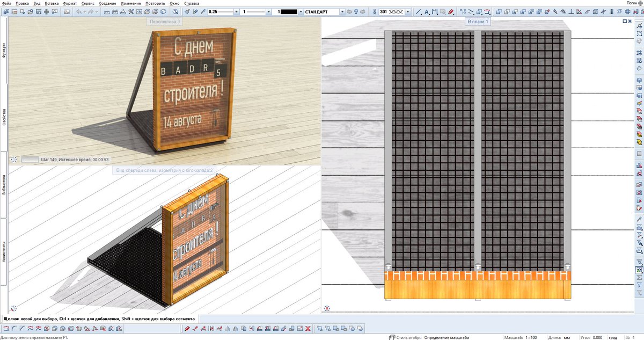
Task: Select the red eraser delete tool
Action: (x=451, y=11)
